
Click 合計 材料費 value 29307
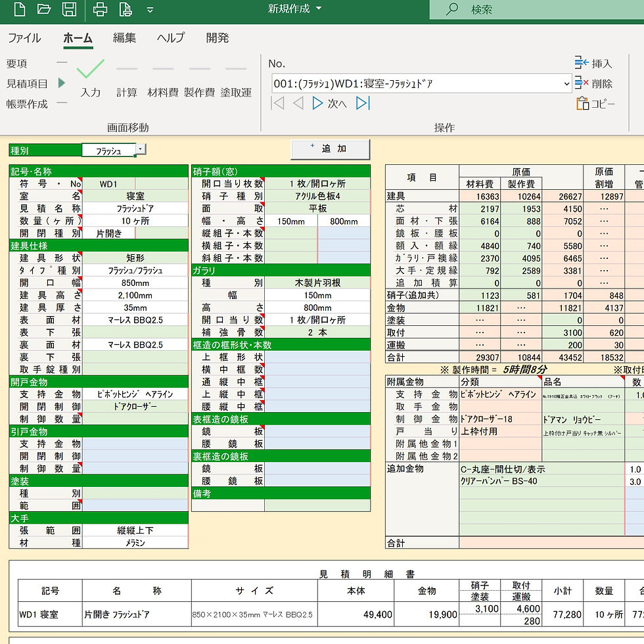pyautogui.click(x=480, y=357)
